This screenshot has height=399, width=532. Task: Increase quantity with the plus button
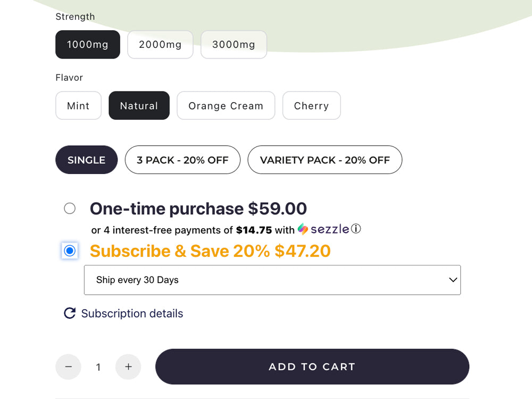(128, 367)
